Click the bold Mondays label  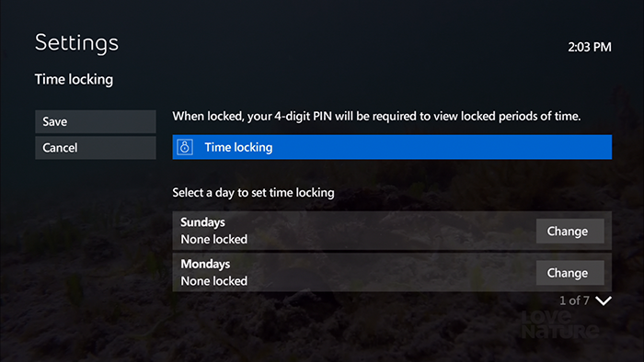(205, 264)
